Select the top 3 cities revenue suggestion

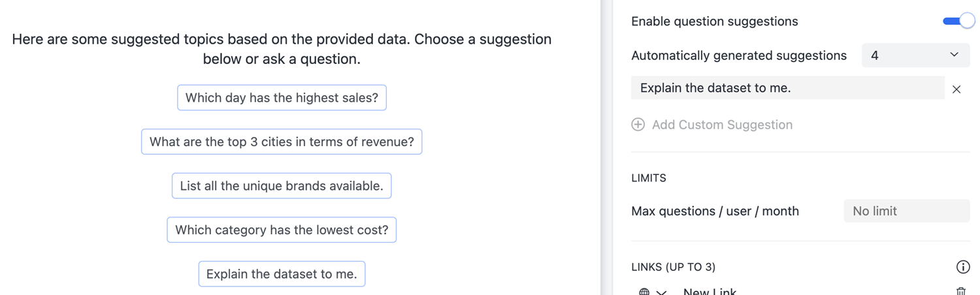pyautogui.click(x=282, y=142)
